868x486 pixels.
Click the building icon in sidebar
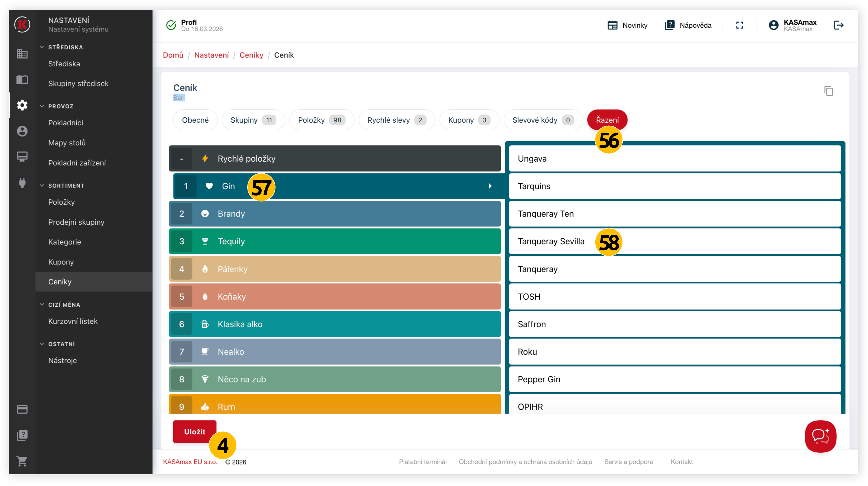(22, 54)
